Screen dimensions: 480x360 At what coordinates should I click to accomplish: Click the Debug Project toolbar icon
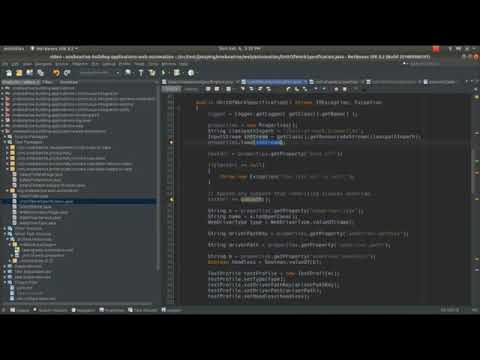[x=177, y=73]
